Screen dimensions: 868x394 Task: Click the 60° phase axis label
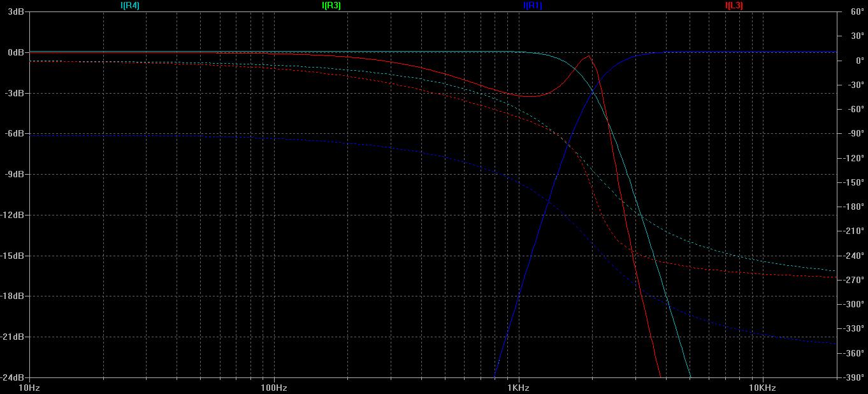(857, 12)
